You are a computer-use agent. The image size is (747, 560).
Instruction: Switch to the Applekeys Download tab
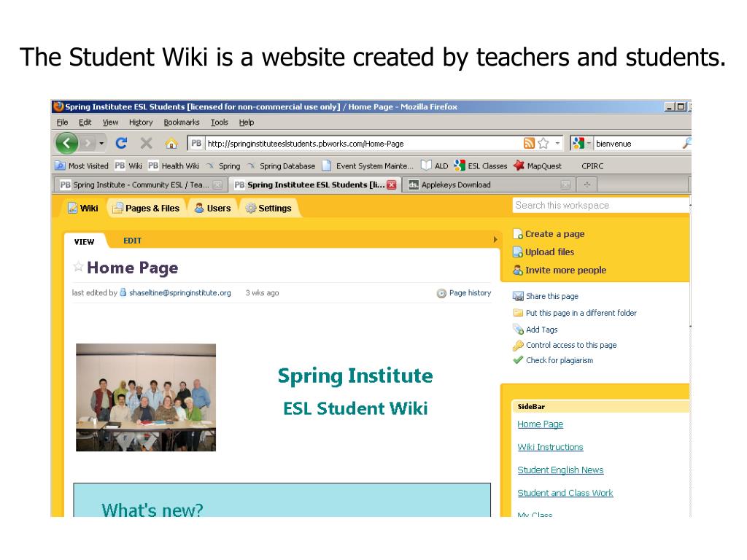[x=489, y=184]
